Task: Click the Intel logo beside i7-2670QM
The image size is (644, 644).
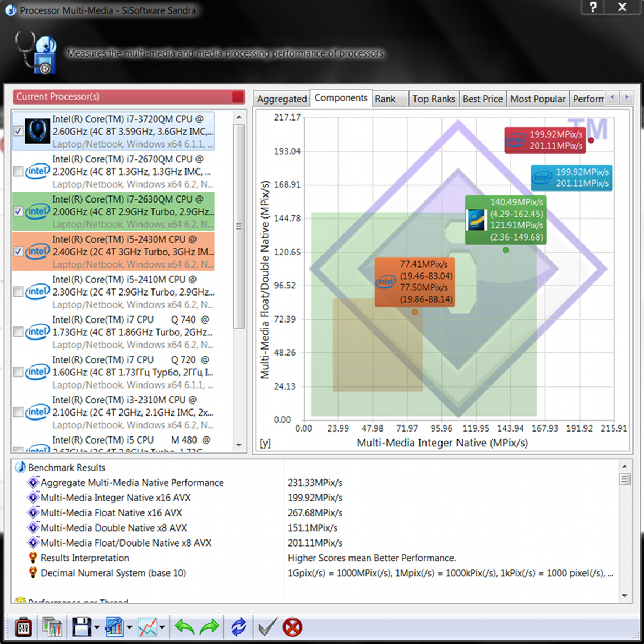Action: (37, 171)
